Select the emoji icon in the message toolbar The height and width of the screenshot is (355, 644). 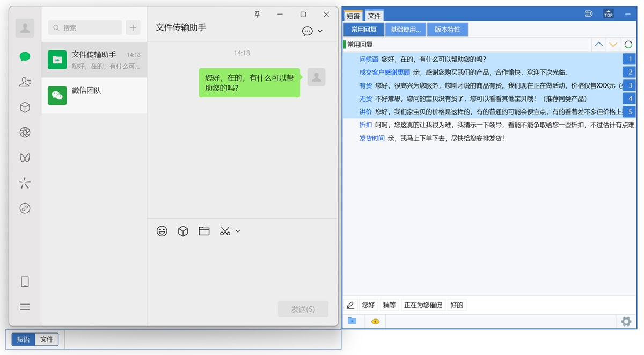pyautogui.click(x=162, y=231)
